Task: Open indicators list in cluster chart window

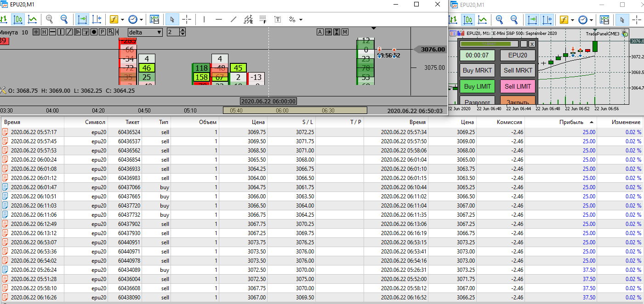Action: tap(114, 19)
